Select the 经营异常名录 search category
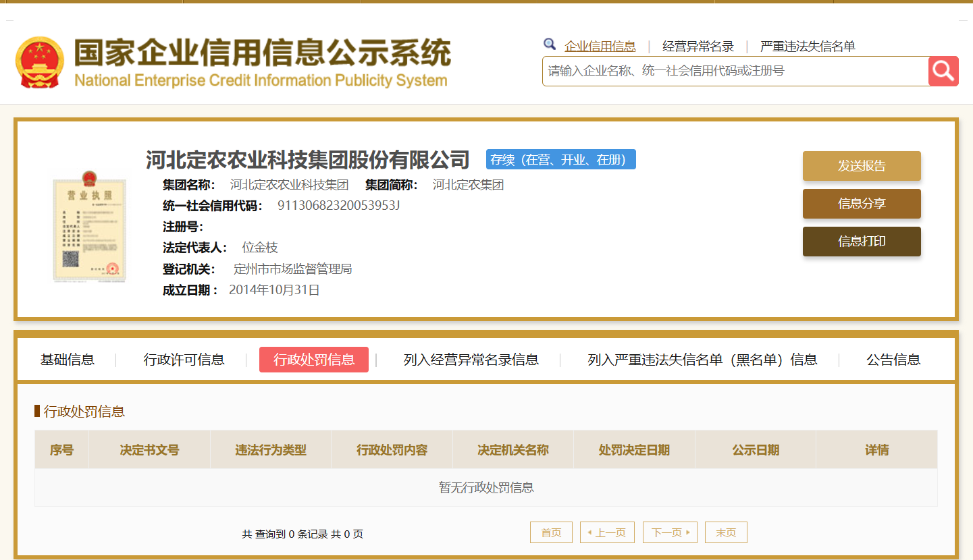The width and height of the screenshot is (973, 560). click(698, 46)
